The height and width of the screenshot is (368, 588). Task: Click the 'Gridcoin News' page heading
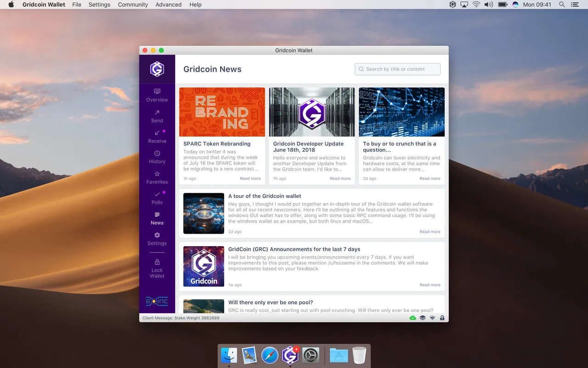(x=212, y=69)
